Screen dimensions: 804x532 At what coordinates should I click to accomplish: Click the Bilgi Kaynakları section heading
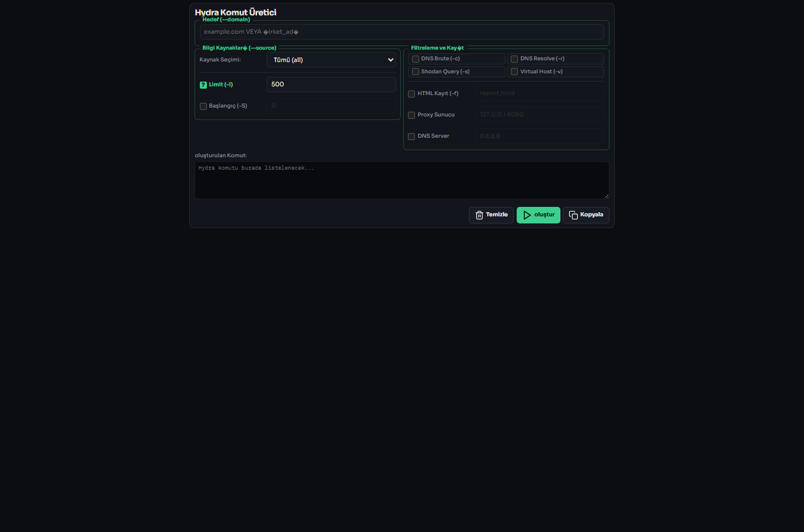click(x=239, y=48)
